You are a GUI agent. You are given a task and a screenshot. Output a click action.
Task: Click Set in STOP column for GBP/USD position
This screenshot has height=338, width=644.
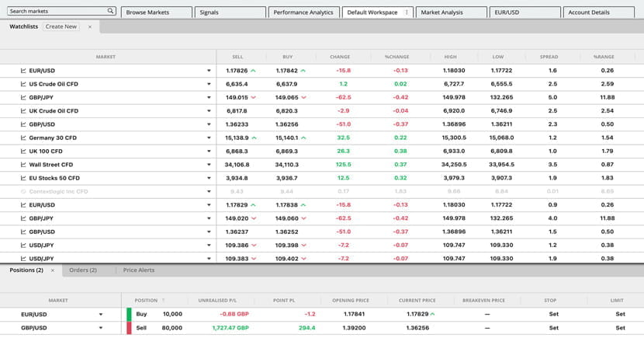(554, 328)
